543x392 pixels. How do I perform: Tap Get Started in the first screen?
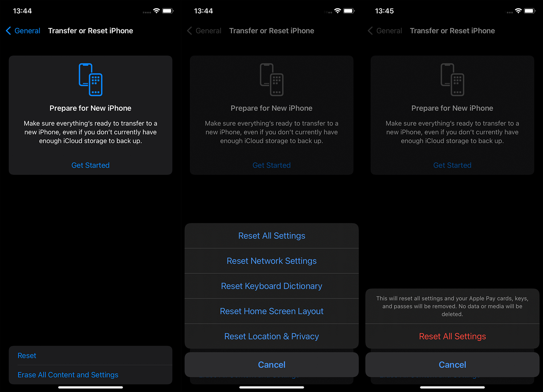tap(90, 165)
